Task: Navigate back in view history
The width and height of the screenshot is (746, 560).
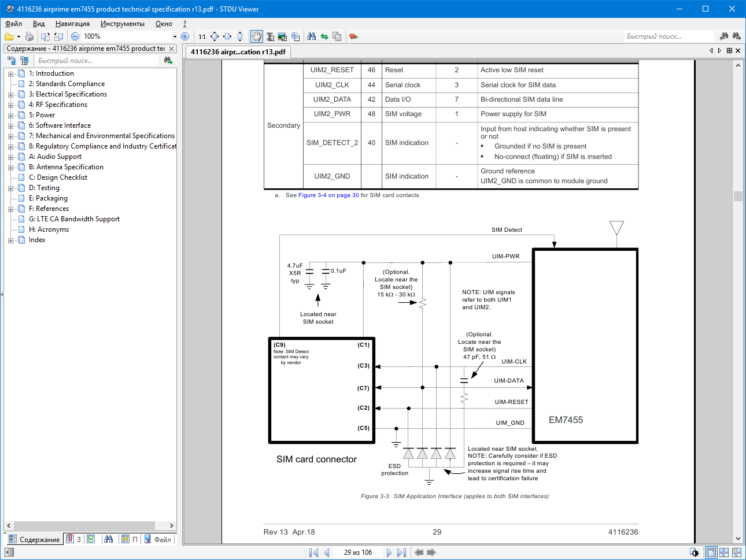Action: click(x=419, y=552)
